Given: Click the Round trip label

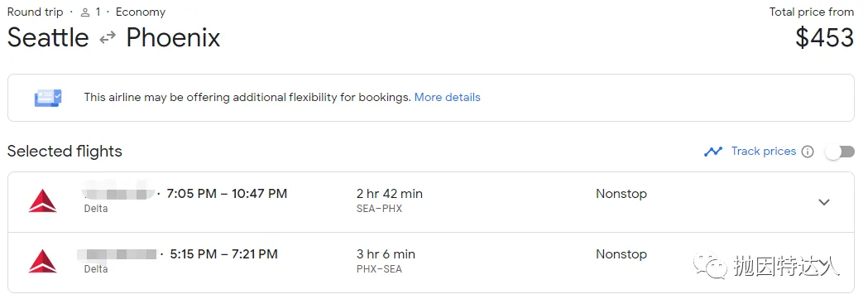Looking at the screenshot, I should [36, 12].
